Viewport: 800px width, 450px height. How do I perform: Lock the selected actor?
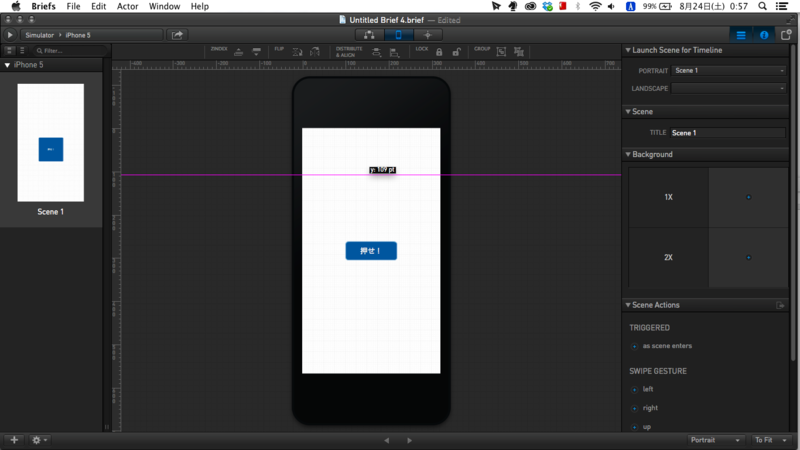[439, 52]
